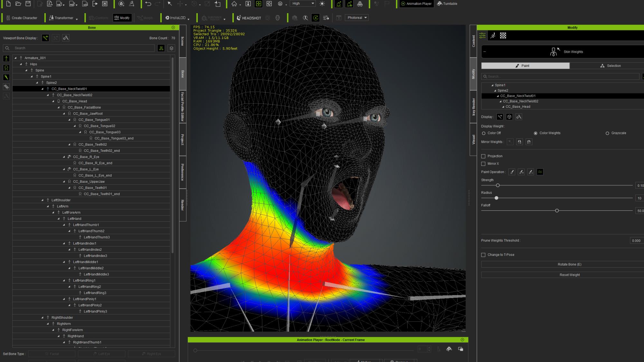The width and height of the screenshot is (644, 362).
Task: Click the Radius slider handle
Action: [497, 198]
